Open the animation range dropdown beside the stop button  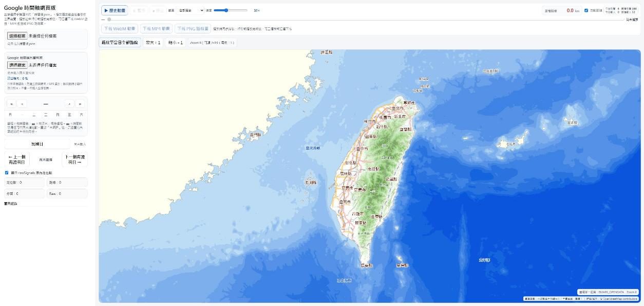pos(191,10)
